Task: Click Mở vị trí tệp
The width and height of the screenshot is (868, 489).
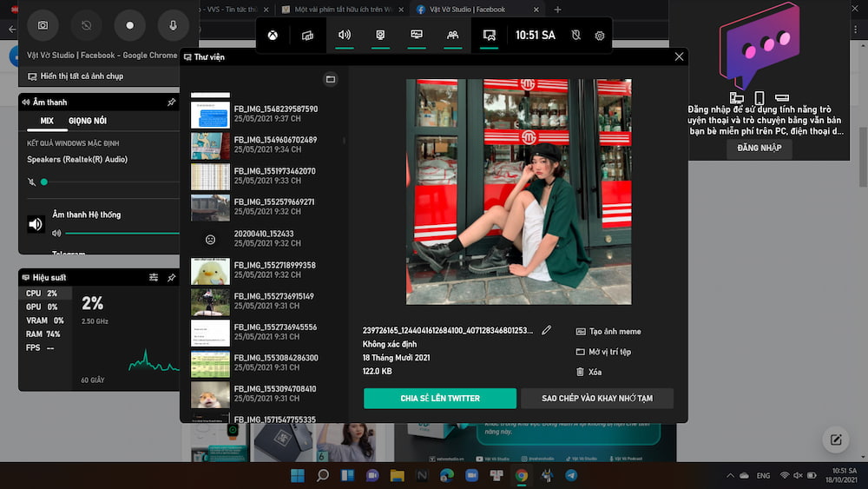Action: (x=603, y=352)
